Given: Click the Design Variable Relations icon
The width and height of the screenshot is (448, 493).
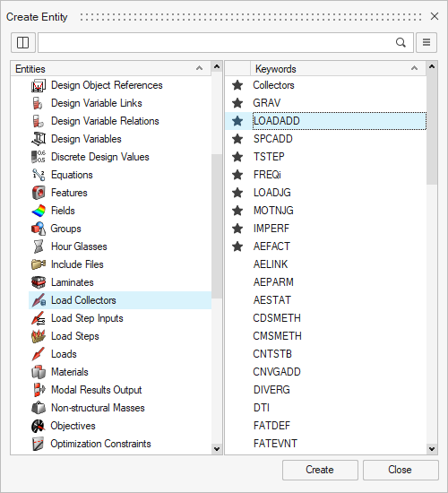Looking at the screenshot, I should pyautogui.click(x=39, y=121).
